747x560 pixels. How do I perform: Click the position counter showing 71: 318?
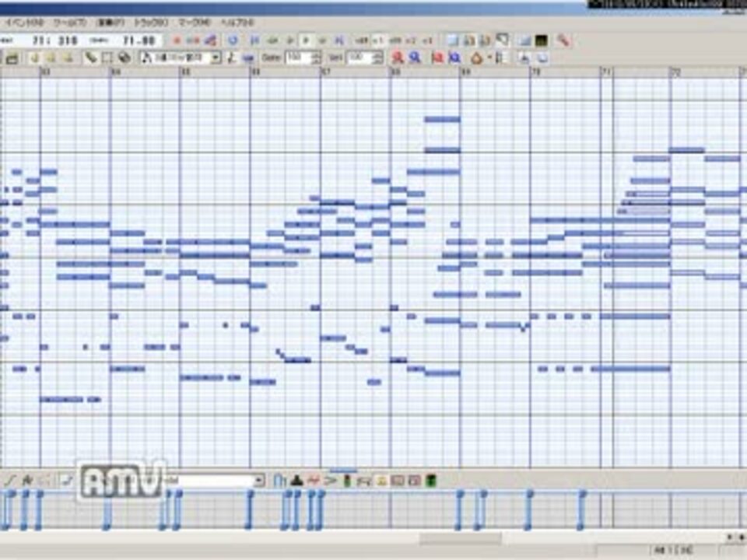pos(55,41)
